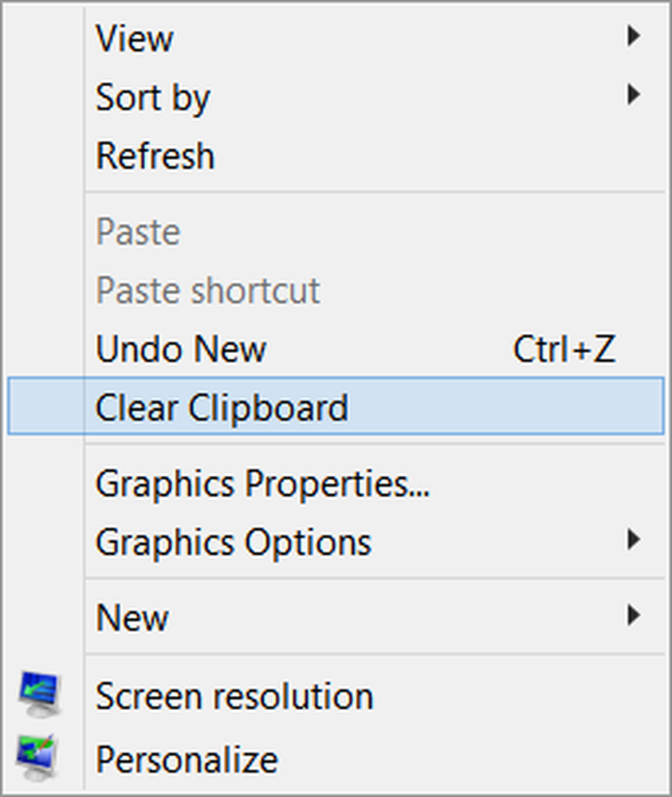Open Screen resolution settings
672x797 pixels.
pos(234,697)
